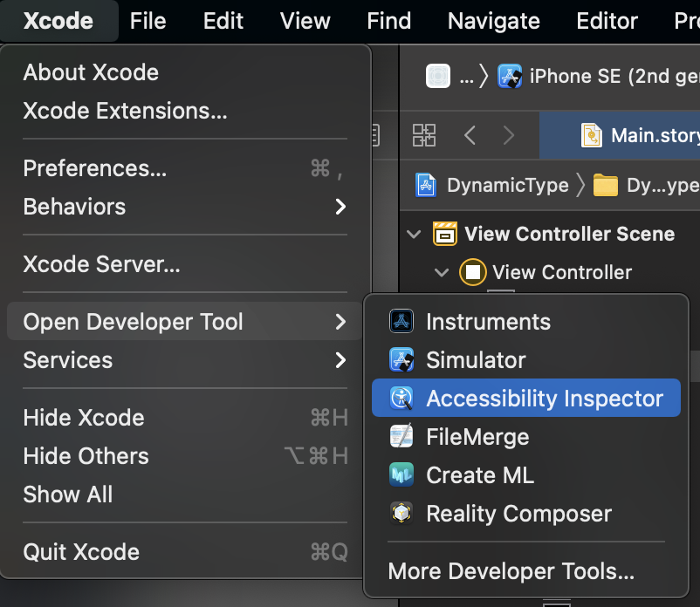Collapse the View Controller tree item arrow

[442, 272]
